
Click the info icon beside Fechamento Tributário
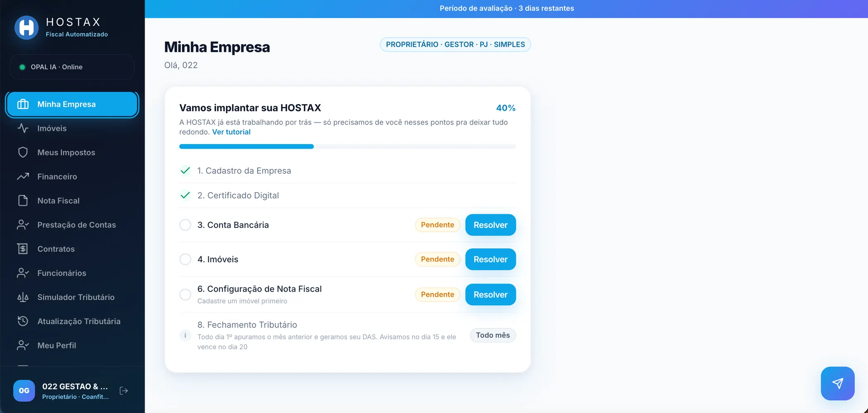point(185,335)
